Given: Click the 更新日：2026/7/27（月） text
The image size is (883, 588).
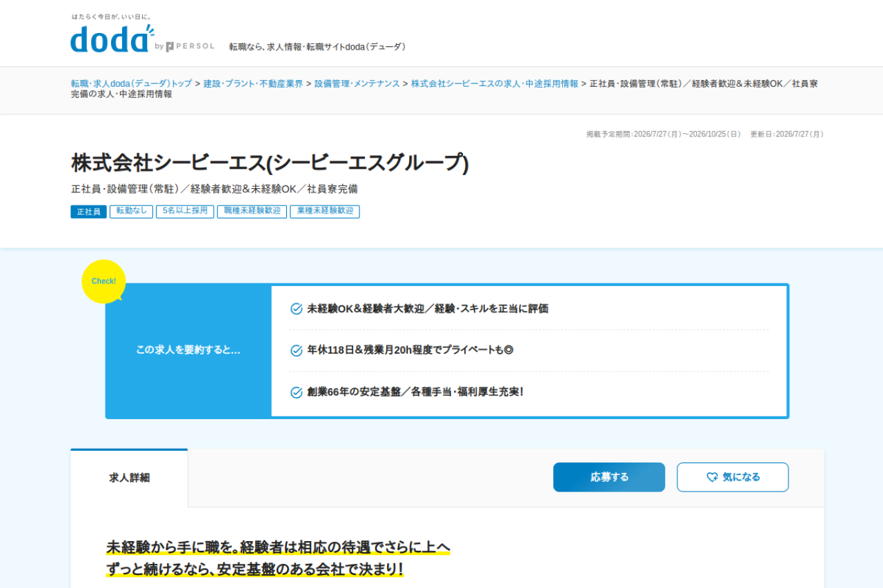Looking at the screenshot, I should click(787, 134).
